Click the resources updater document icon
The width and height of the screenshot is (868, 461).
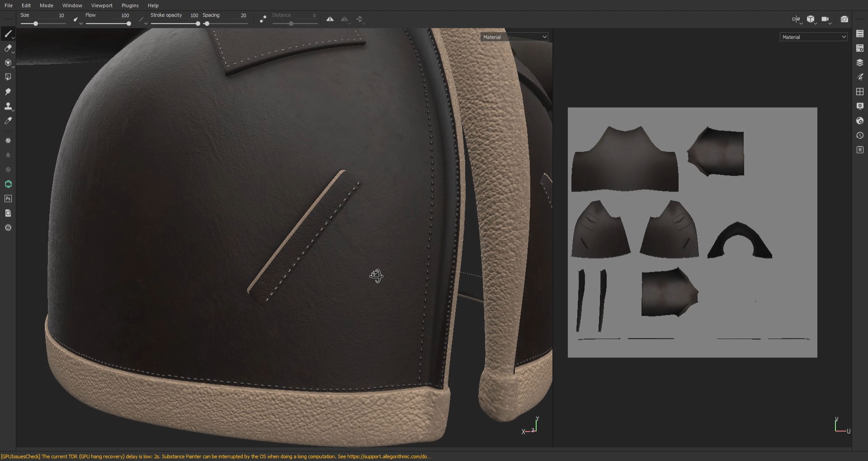[8, 213]
